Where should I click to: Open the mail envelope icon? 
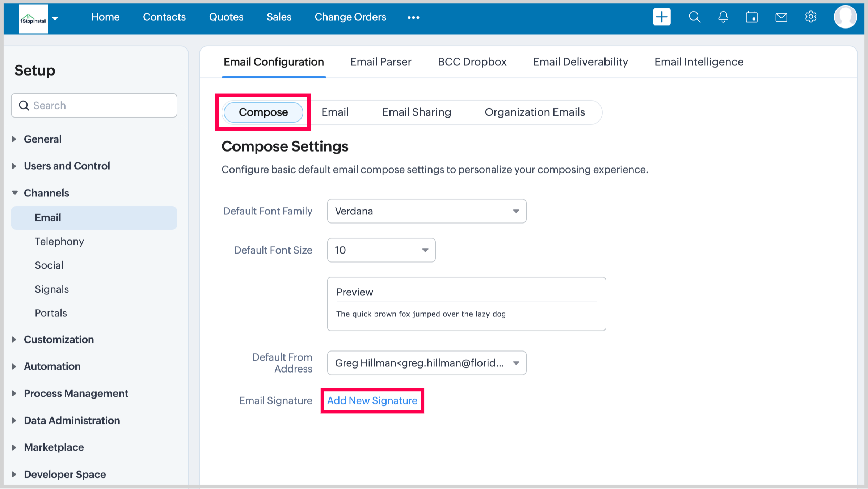pyautogui.click(x=781, y=17)
